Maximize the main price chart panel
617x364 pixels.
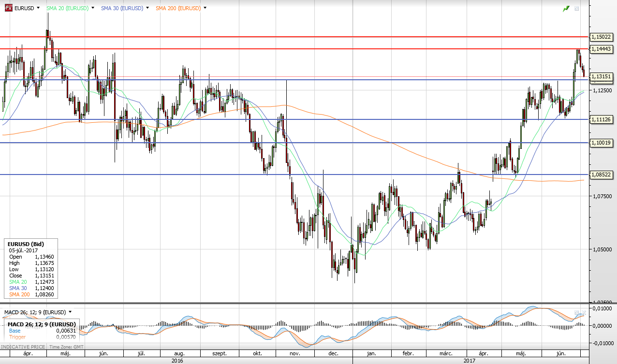point(577,9)
